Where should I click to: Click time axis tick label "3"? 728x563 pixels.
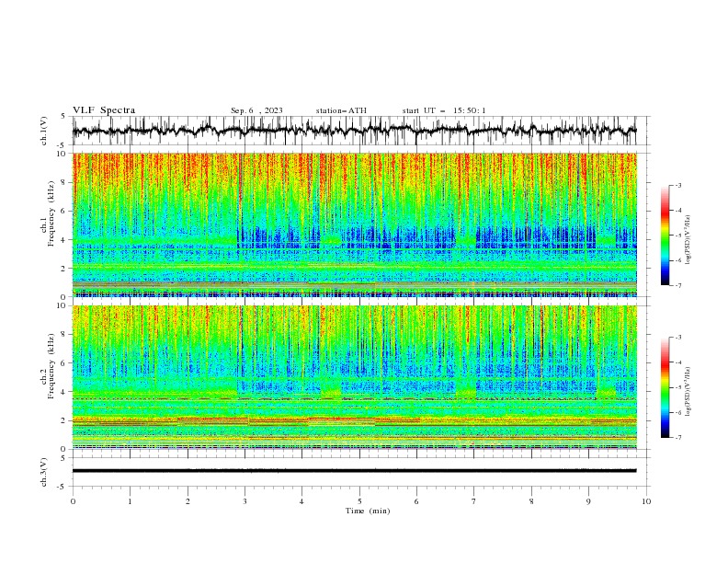[x=245, y=501]
